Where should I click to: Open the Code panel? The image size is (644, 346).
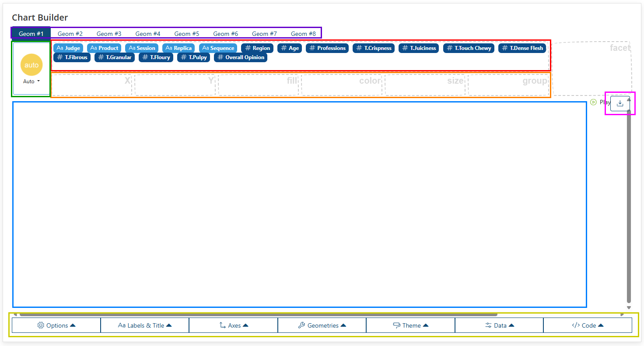point(588,325)
